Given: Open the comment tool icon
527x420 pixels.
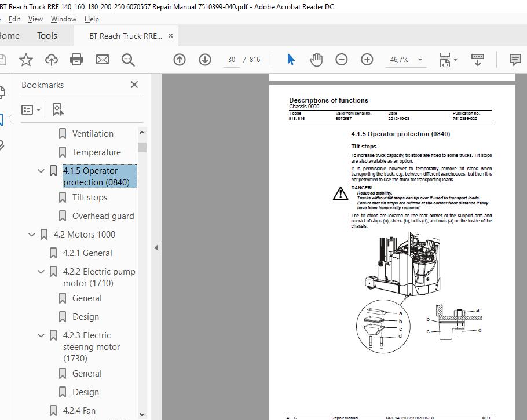Looking at the screenshot, I should [x=515, y=60].
